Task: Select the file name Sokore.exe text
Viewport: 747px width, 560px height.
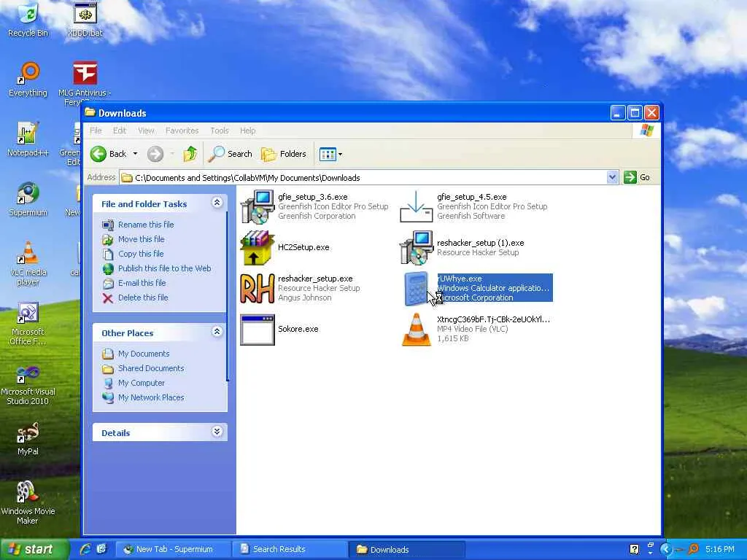Action: pyautogui.click(x=298, y=329)
